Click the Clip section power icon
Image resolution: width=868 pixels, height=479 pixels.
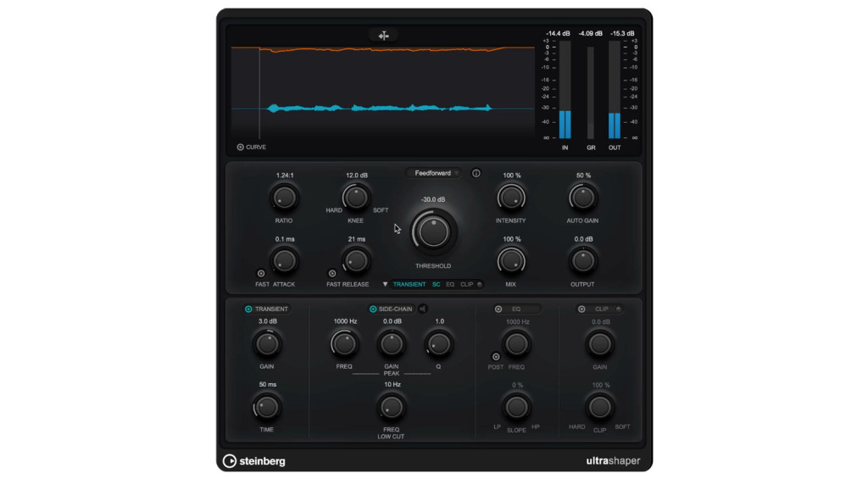click(581, 309)
